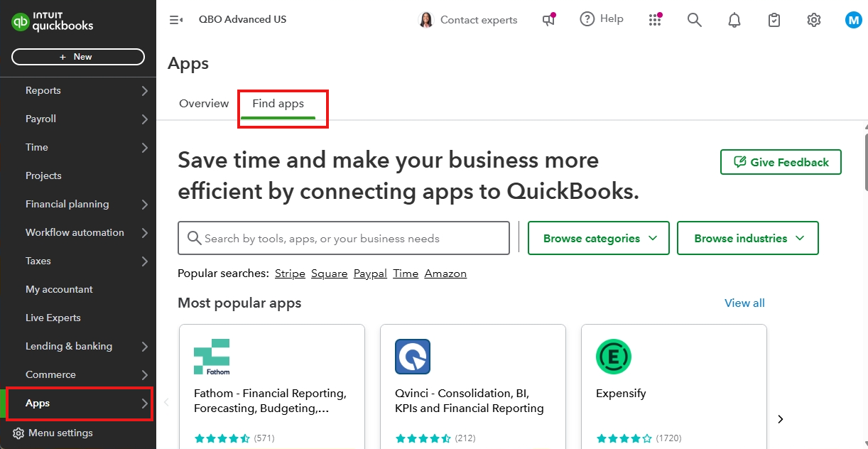This screenshot has height=449, width=868.
Task: Open the Qvinci Consolidation app title
Action: tap(470, 401)
